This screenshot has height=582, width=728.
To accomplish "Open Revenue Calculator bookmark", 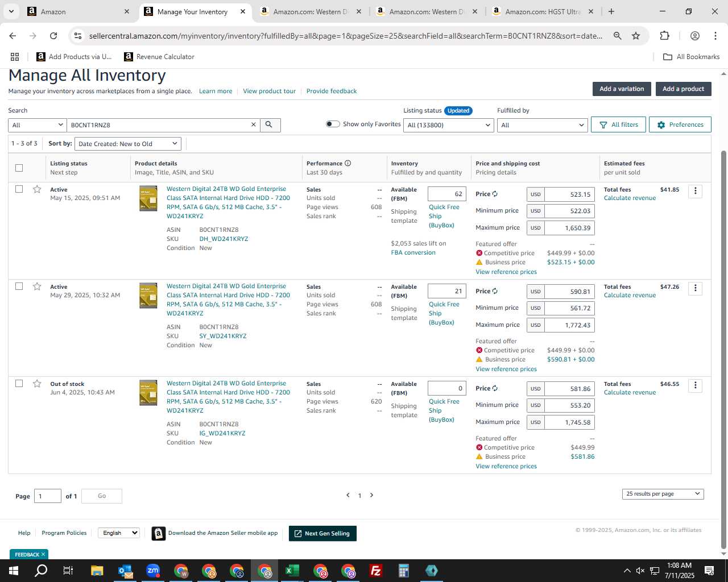I will coord(159,57).
